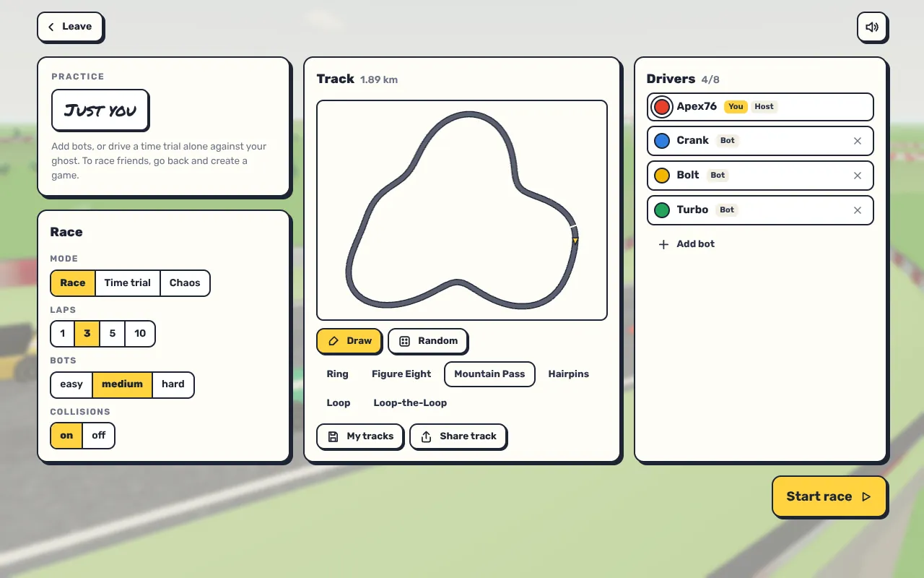Remove the Crank bot
Screen dimensions: 924x578
(858, 141)
